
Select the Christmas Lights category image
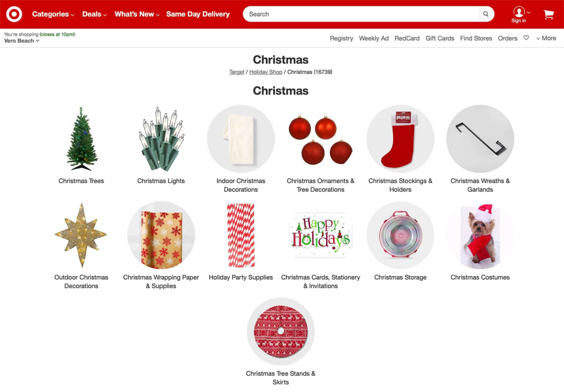click(161, 139)
